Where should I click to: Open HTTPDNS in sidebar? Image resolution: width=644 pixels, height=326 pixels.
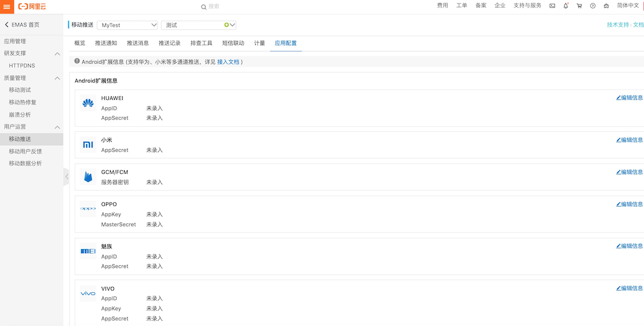pos(22,65)
